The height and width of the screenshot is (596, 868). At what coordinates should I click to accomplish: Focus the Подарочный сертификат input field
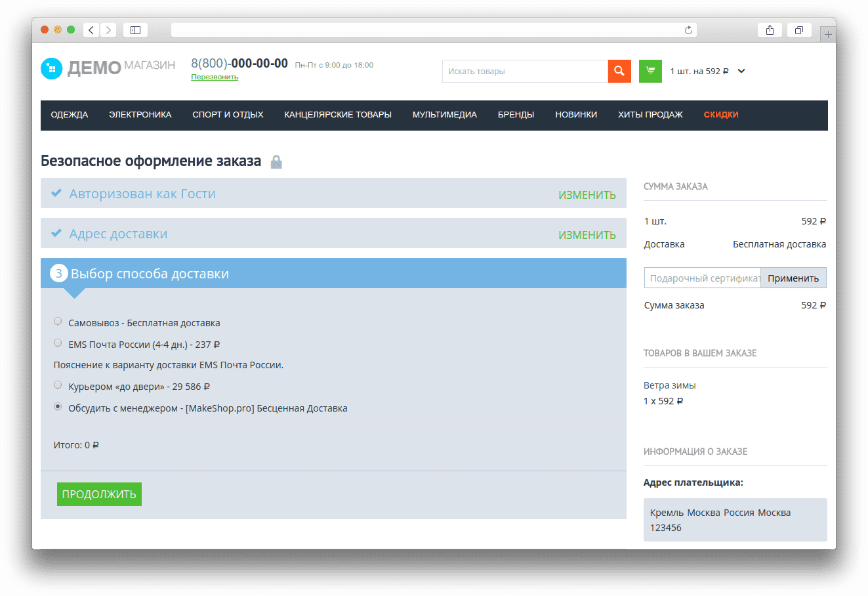(703, 278)
